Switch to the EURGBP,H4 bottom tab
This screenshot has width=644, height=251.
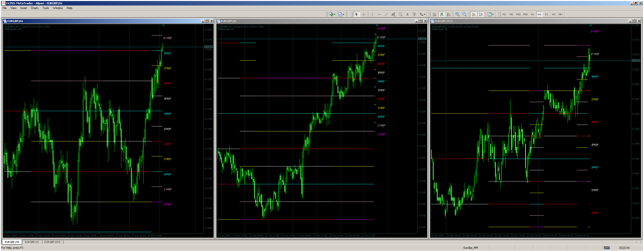(x=12, y=242)
